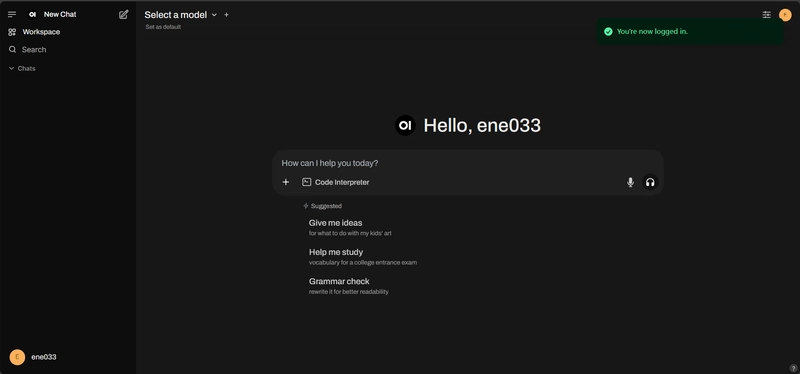Toggle the Code Interpreter option
The image size is (800, 374).
(x=336, y=182)
